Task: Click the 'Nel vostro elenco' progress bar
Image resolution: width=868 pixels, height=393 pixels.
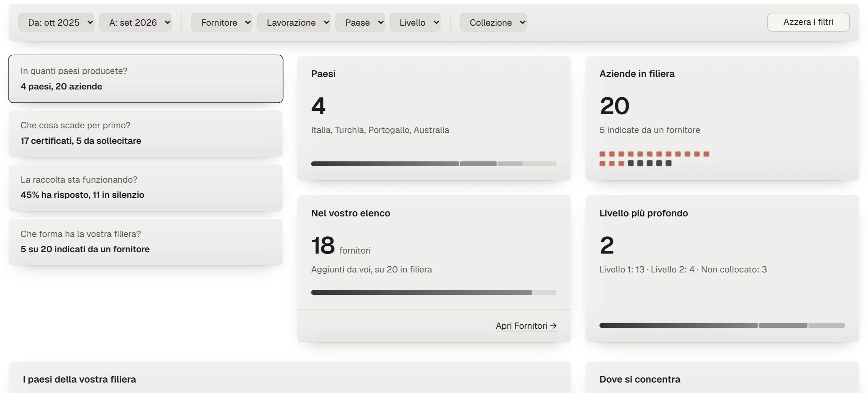Action: [434, 292]
